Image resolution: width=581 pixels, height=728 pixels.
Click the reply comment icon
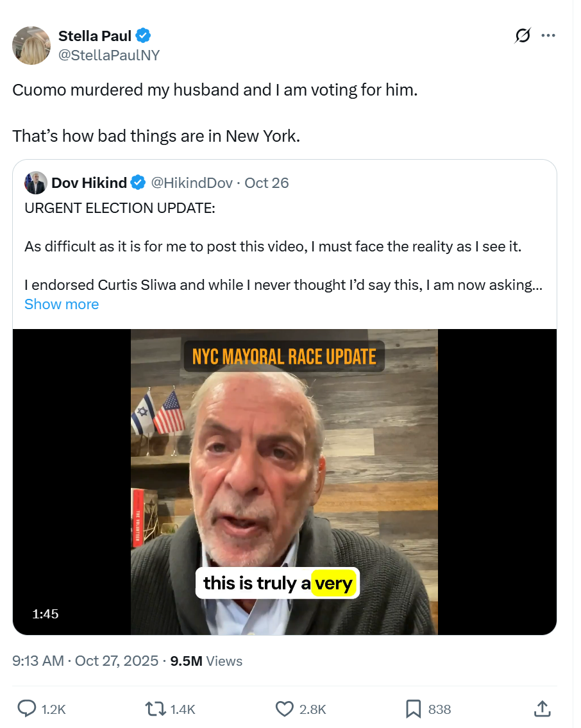pyautogui.click(x=26, y=708)
